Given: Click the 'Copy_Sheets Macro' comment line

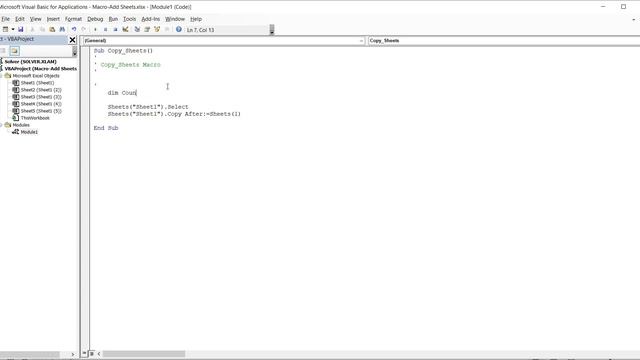Looking at the screenshot, I should coord(130,64).
